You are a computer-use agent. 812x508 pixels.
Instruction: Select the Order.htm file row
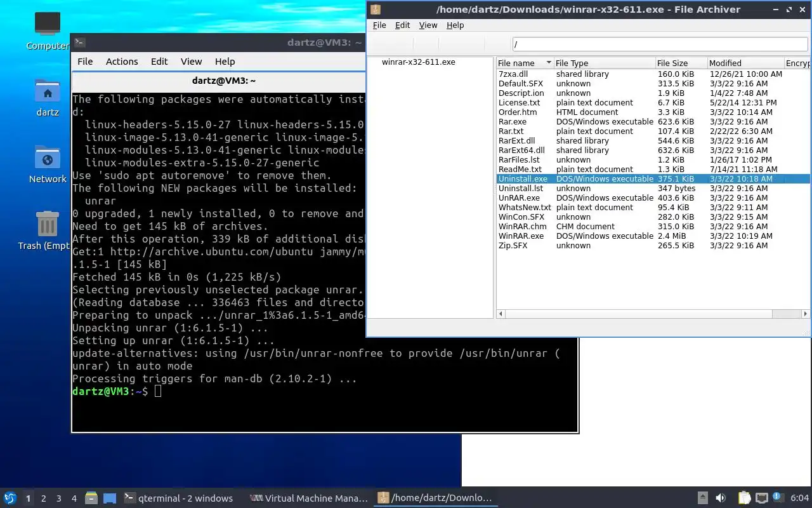(653, 112)
